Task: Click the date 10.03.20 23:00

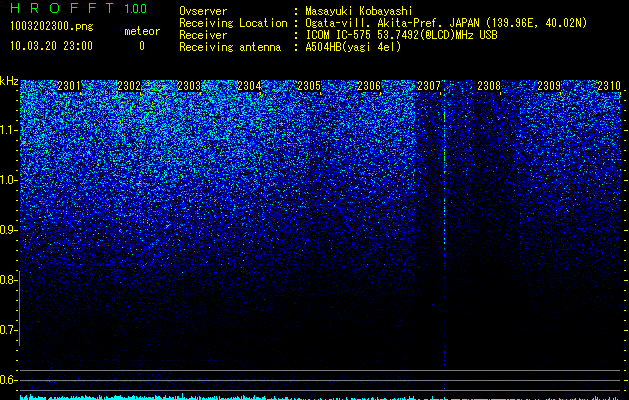Action: tap(51, 46)
